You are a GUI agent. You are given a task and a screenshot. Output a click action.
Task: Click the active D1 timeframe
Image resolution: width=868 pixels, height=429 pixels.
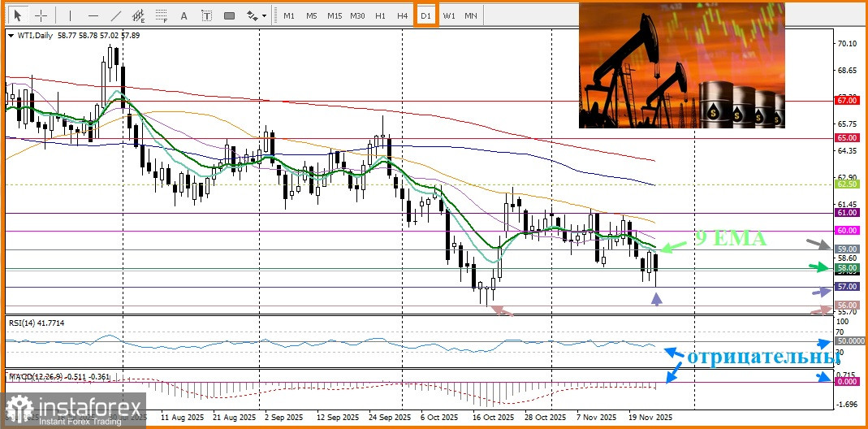pyautogui.click(x=425, y=15)
